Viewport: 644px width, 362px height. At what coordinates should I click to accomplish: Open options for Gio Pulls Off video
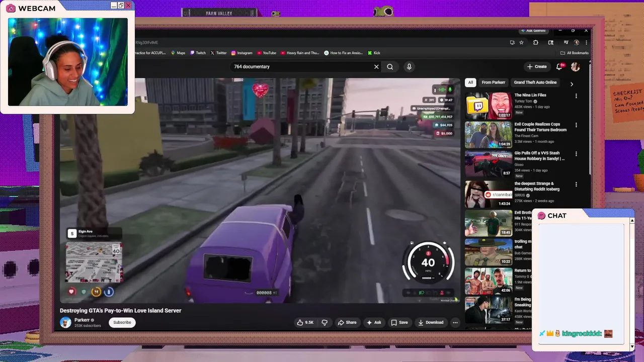[576, 154]
